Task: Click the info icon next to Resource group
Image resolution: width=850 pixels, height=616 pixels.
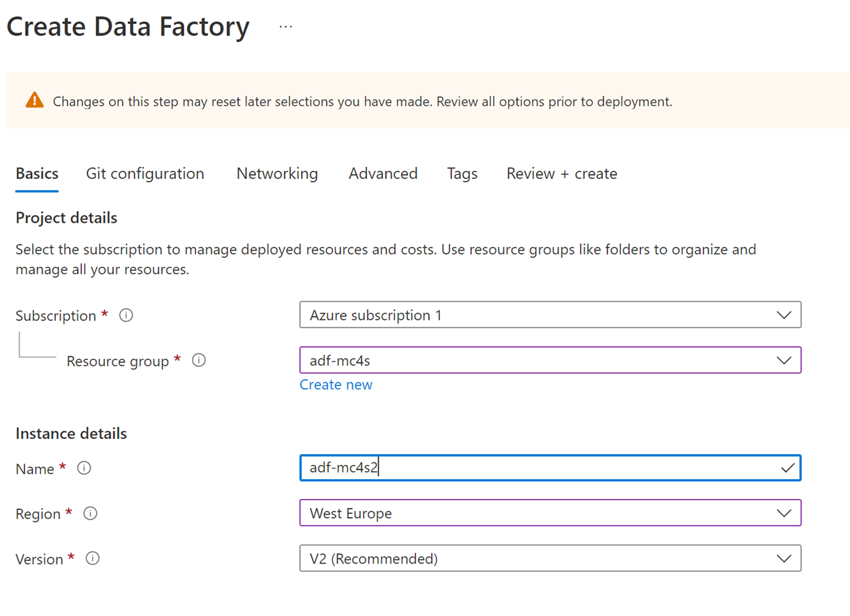Action: (x=199, y=360)
